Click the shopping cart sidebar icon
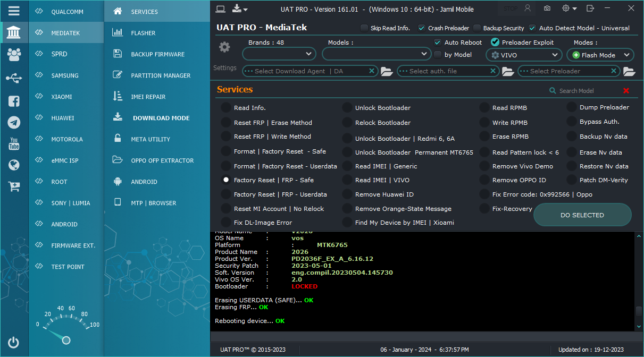Viewport: 644px width, 357px height. pos(14,186)
